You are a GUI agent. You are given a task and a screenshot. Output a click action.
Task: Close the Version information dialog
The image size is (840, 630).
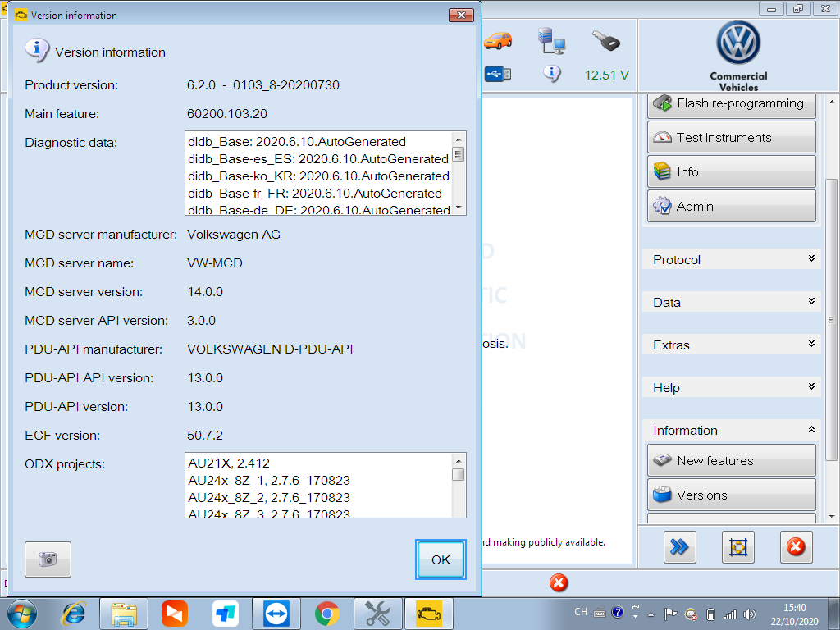click(461, 15)
